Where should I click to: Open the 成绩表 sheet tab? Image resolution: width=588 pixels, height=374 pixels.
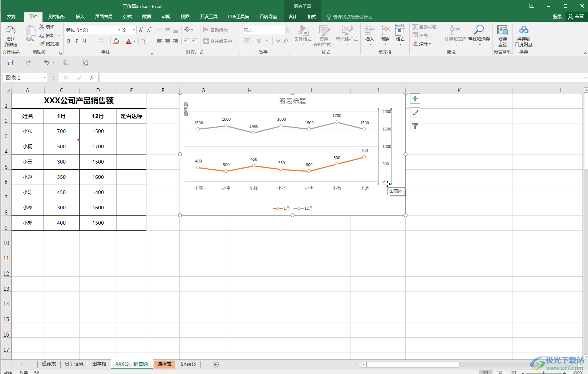click(49, 364)
